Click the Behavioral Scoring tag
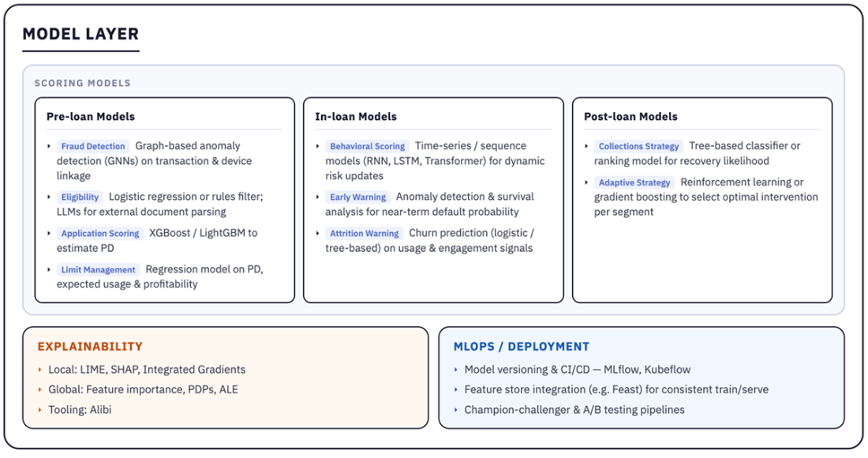The image size is (868, 458). [x=368, y=146]
